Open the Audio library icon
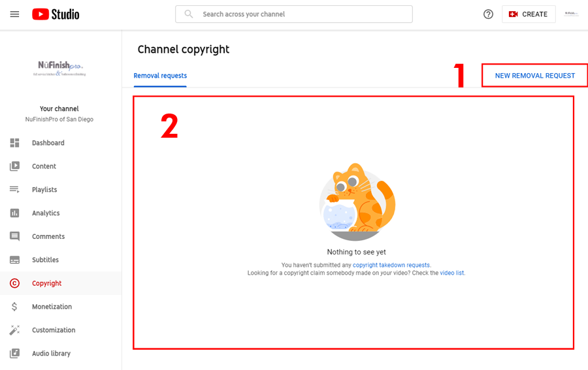This screenshot has width=588, height=370. (14, 353)
